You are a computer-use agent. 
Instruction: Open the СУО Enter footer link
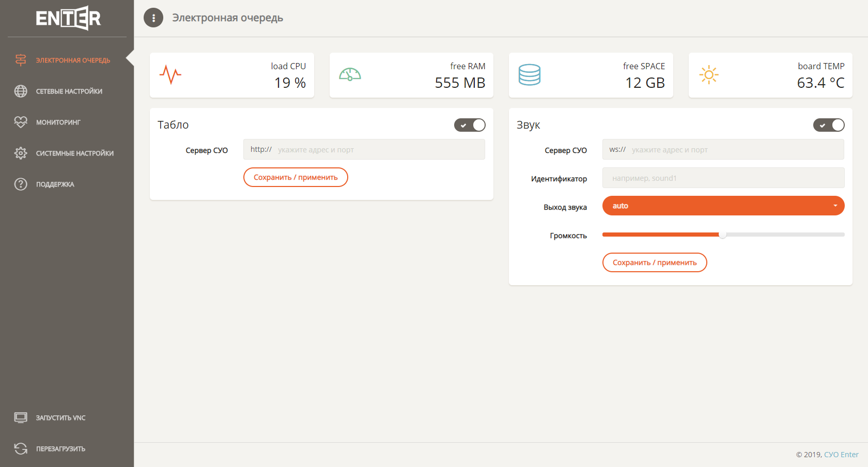click(x=841, y=455)
